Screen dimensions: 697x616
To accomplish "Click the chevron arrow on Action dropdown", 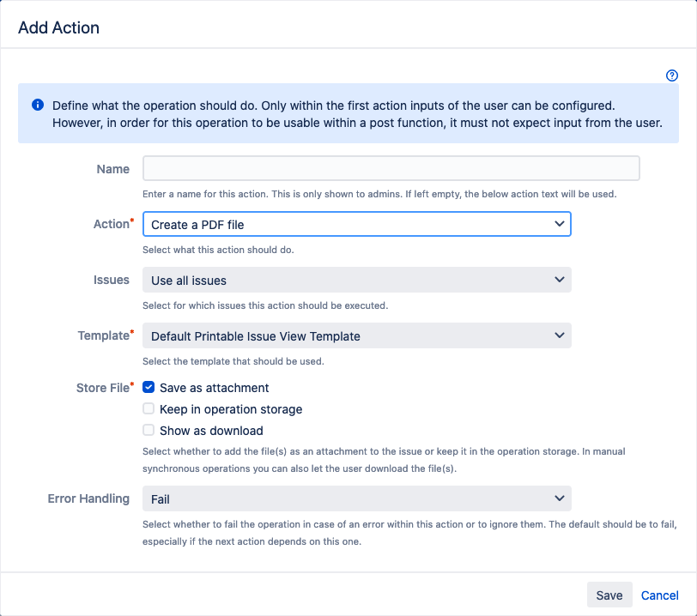I will [x=559, y=224].
